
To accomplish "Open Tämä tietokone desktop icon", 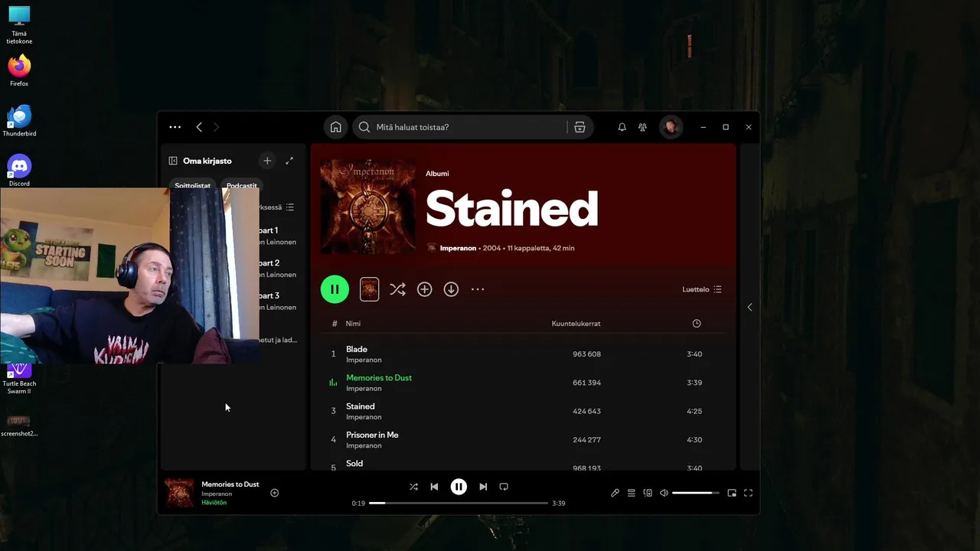I will (x=19, y=24).
